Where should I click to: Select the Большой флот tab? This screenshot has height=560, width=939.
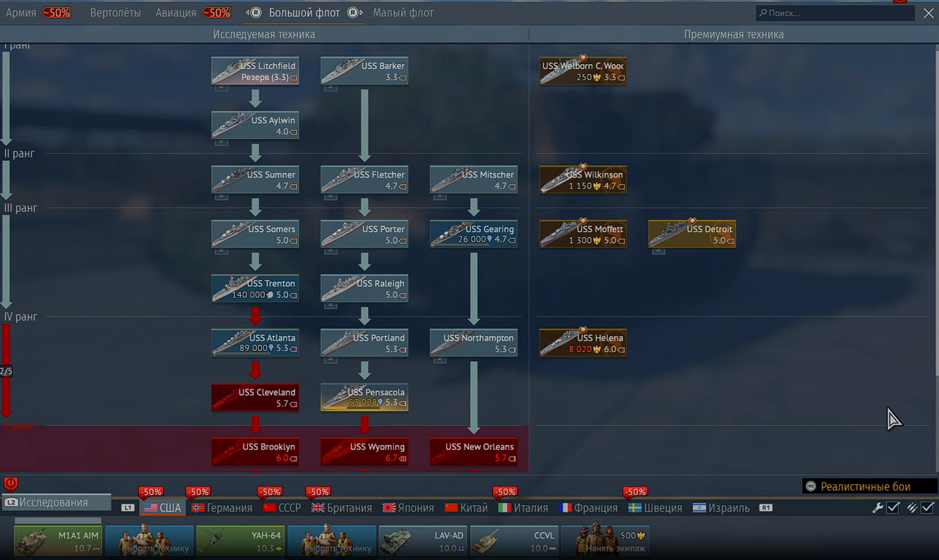click(x=304, y=12)
